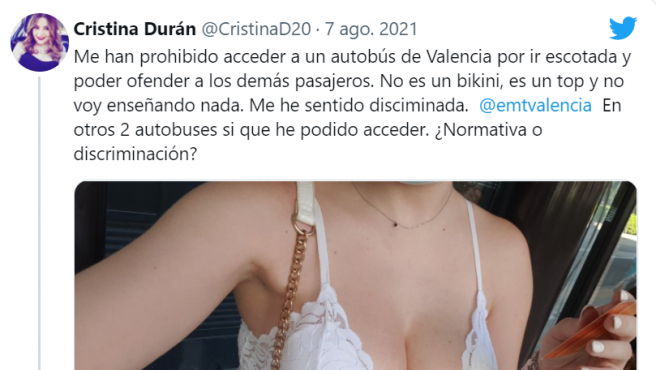This screenshot has width=656, height=370.
Task: Click the @CristinaD20 handle
Action: [x=256, y=29]
